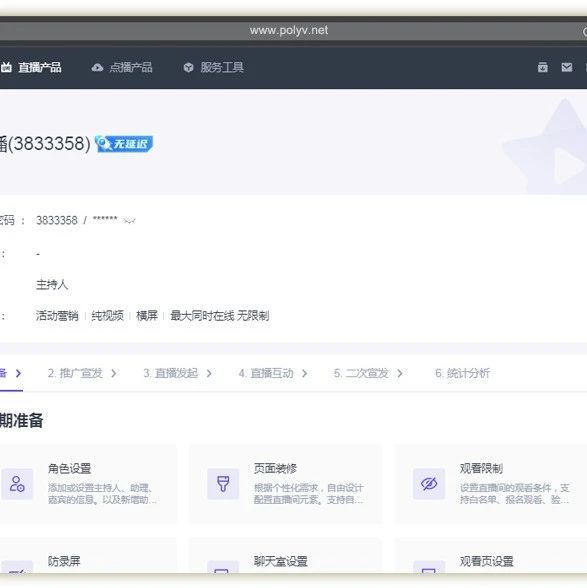The image size is (587, 588).
Task: Click the 聊天室设置 card icon
Action: [x=223, y=567]
